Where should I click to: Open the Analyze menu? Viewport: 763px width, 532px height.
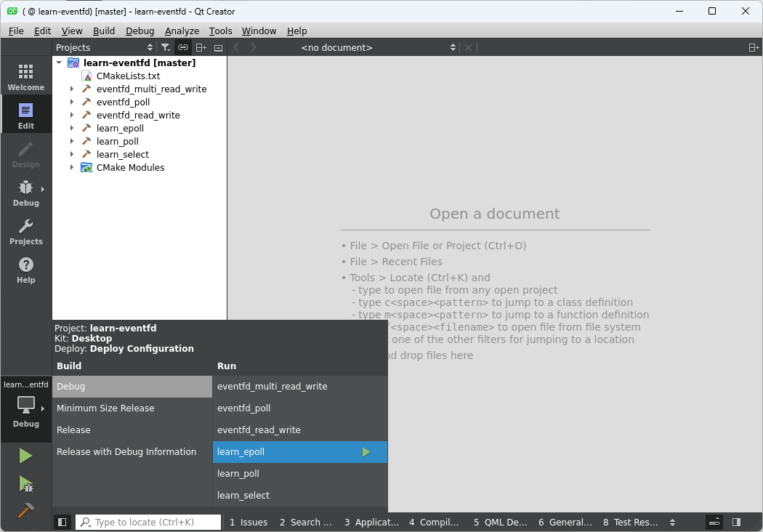pos(182,31)
